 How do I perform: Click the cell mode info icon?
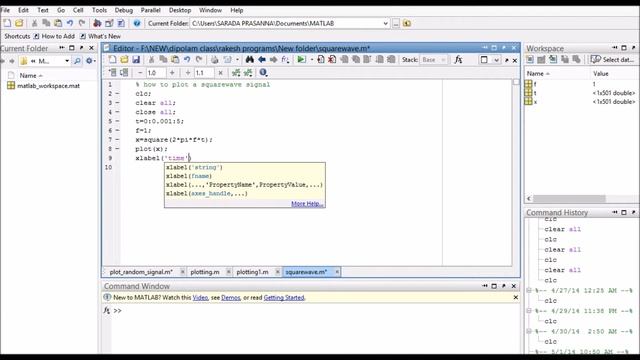click(263, 73)
